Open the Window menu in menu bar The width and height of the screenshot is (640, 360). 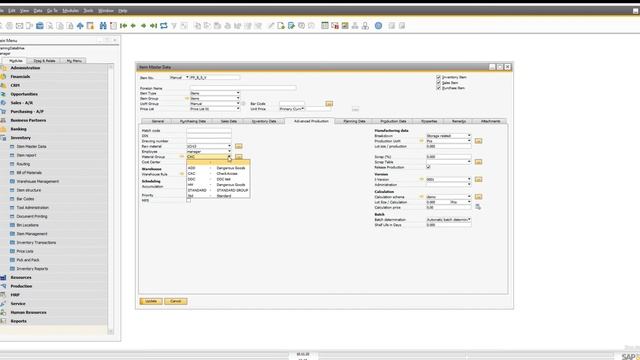106,11
